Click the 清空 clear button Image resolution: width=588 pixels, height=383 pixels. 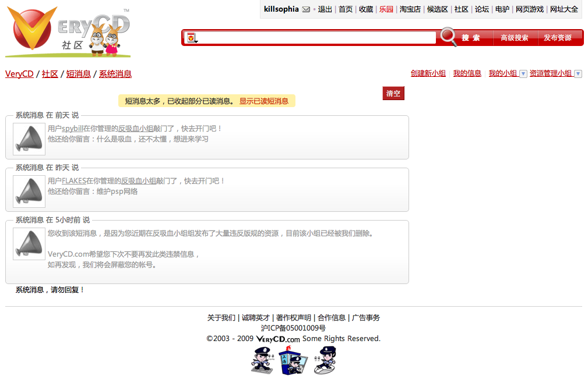click(393, 93)
